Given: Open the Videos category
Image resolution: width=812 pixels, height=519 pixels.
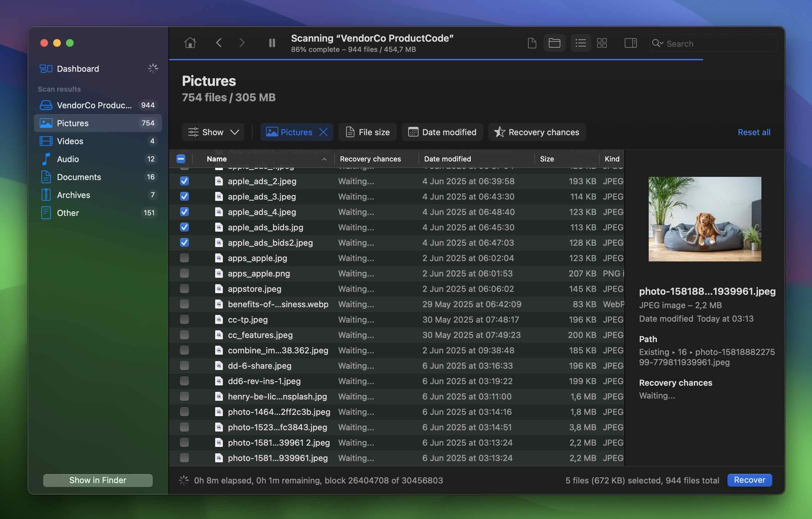Looking at the screenshot, I should pyautogui.click(x=98, y=141).
